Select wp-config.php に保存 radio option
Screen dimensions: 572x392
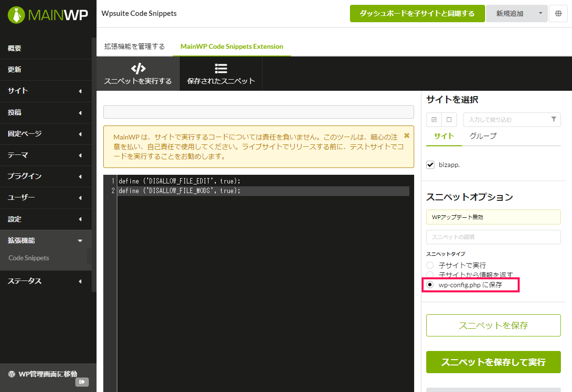[x=430, y=285]
